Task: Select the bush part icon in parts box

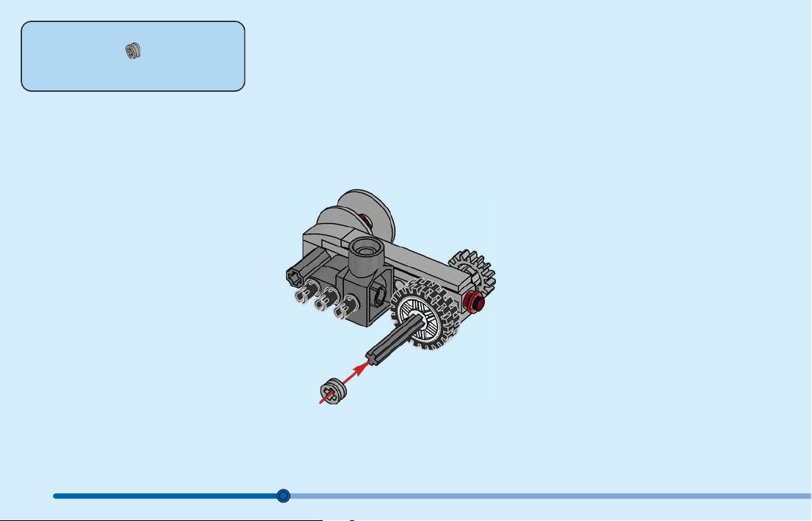Action: coord(133,51)
